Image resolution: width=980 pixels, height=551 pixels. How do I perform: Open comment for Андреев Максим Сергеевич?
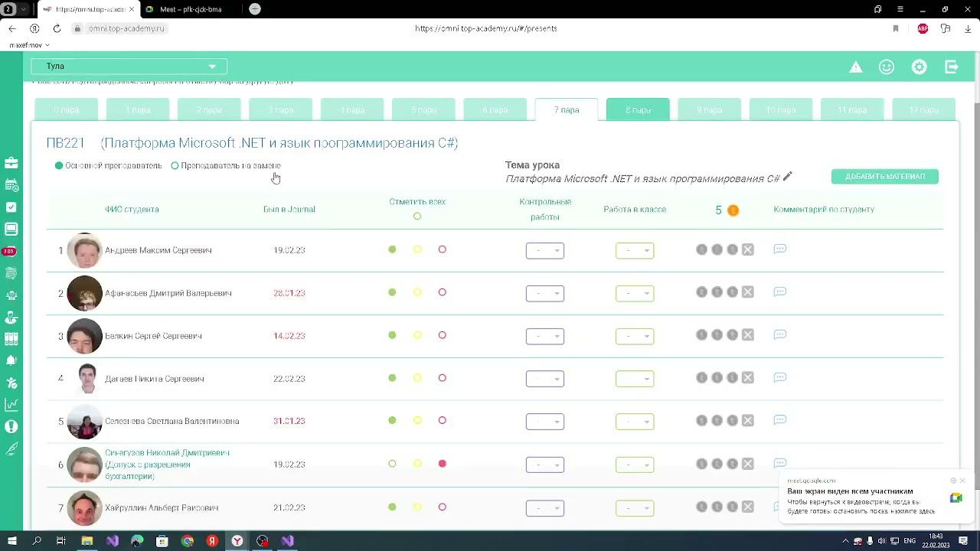point(780,249)
